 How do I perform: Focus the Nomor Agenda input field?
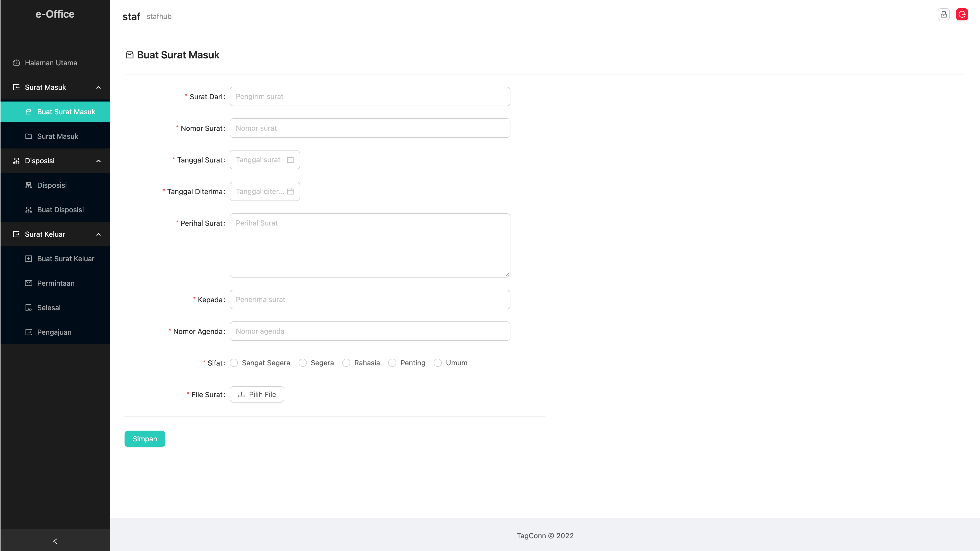pos(370,331)
